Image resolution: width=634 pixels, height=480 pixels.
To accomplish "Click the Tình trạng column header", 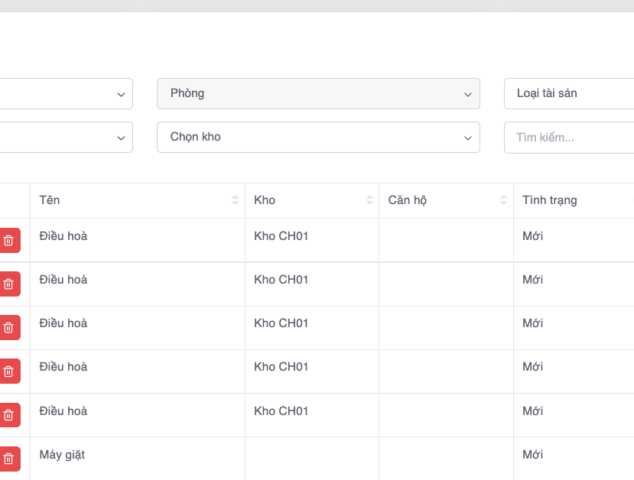I will click(549, 200).
